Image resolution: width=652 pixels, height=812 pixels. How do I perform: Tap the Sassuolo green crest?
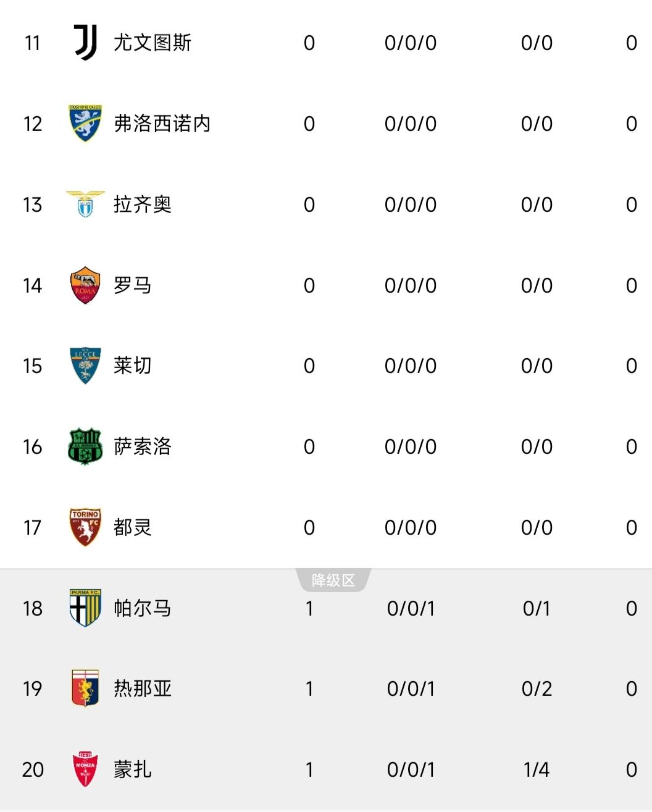coord(85,446)
